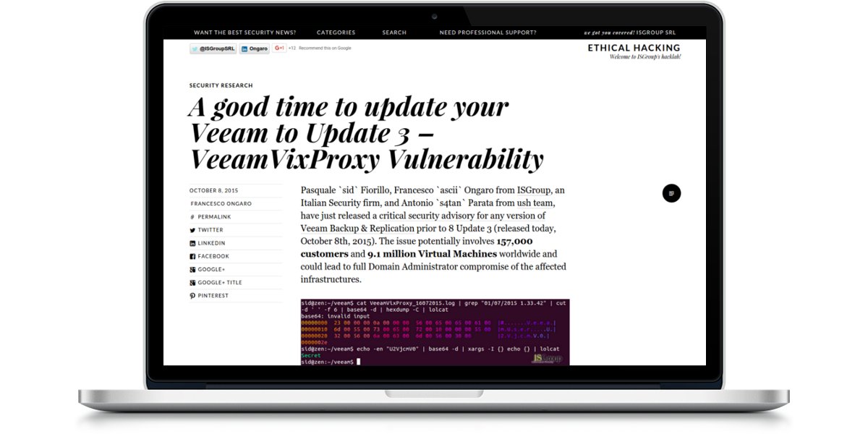Share via the Pinterest icon

click(192, 296)
